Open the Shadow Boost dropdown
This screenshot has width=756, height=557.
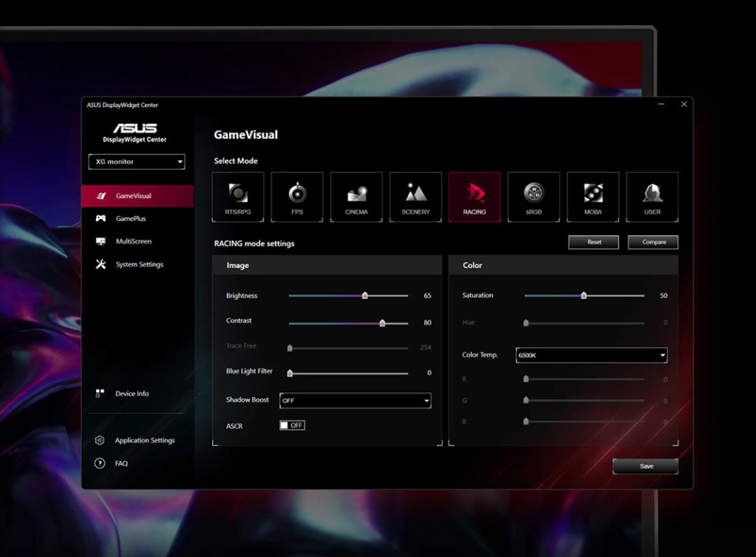pyautogui.click(x=356, y=400)
